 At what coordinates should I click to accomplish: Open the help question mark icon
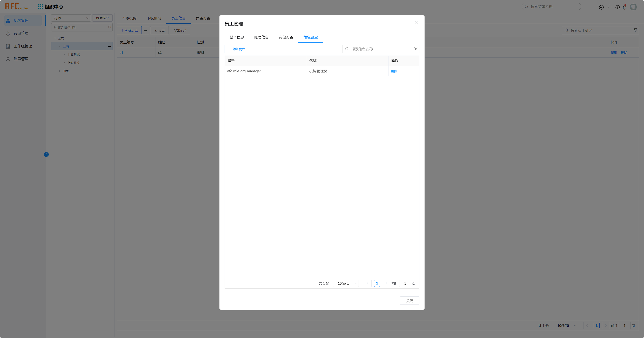(x=618, y=7)
